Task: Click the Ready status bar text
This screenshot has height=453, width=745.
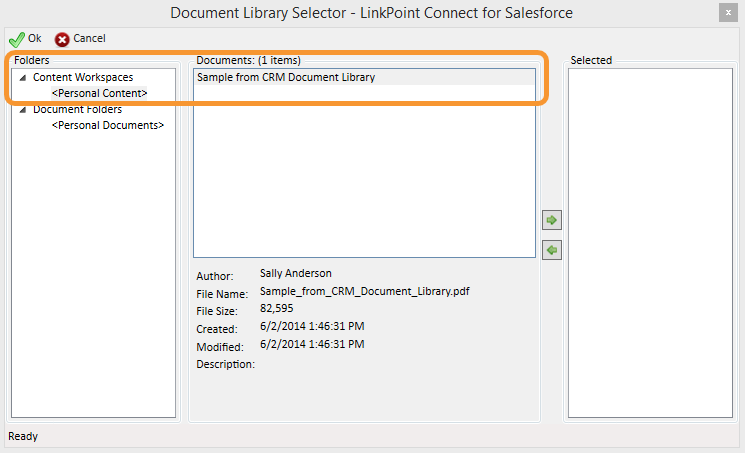Action: click(x=23, y=436)
